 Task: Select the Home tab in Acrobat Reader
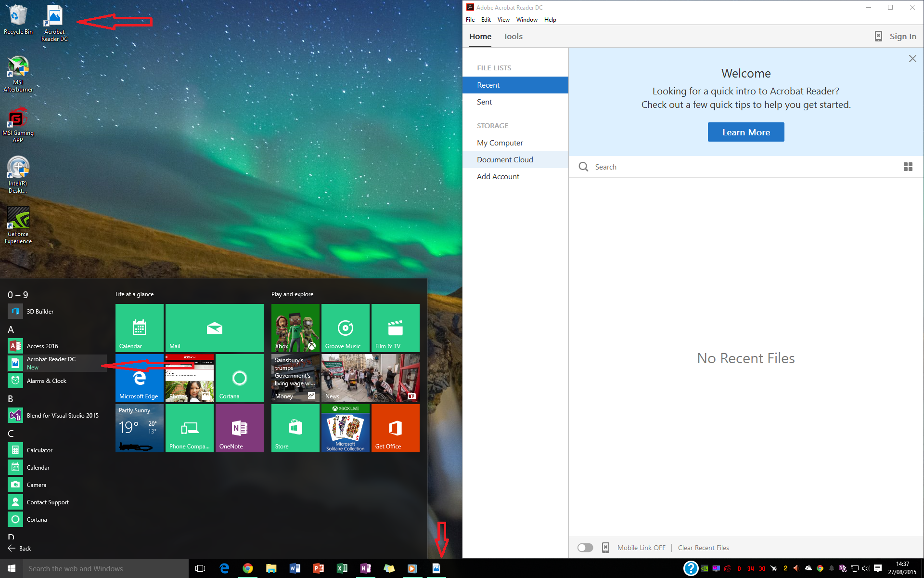480,36
